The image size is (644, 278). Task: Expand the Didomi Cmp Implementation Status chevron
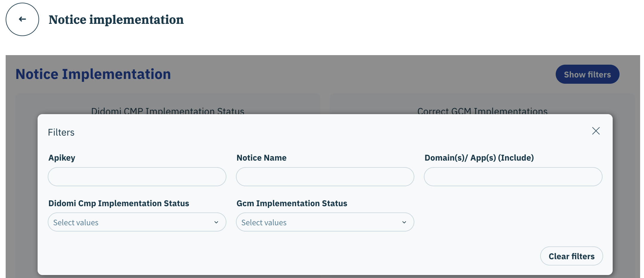pos(216,222)
